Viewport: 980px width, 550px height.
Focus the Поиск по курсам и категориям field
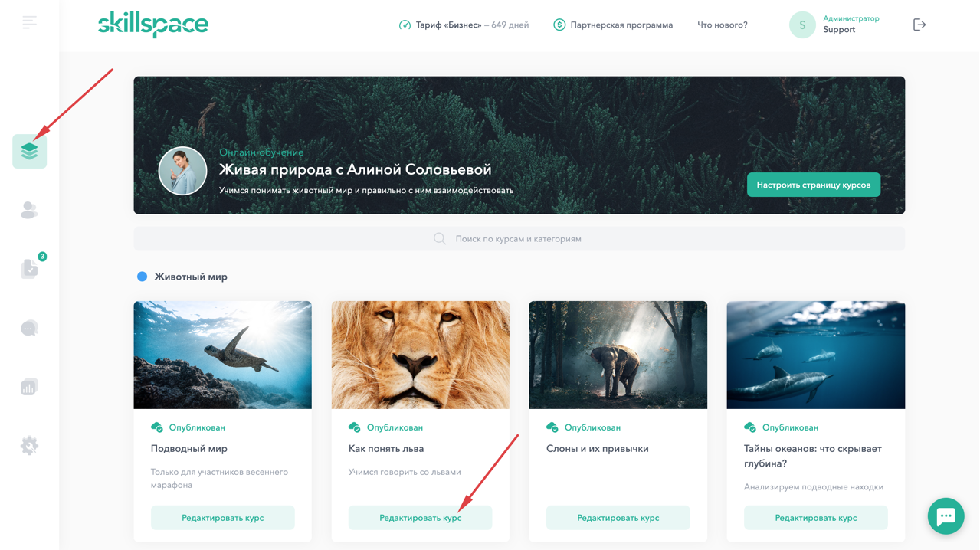coord(519,239)
